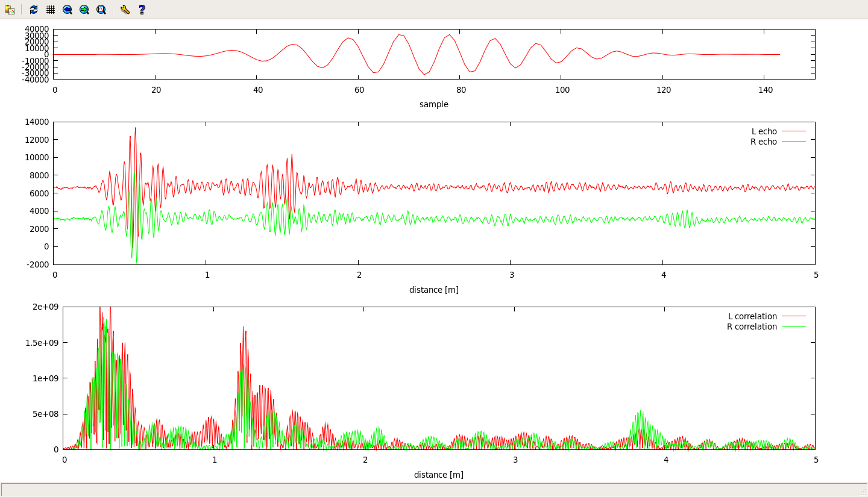Click the replot refresh icon

pyautogui.click(x=34, y=10)
